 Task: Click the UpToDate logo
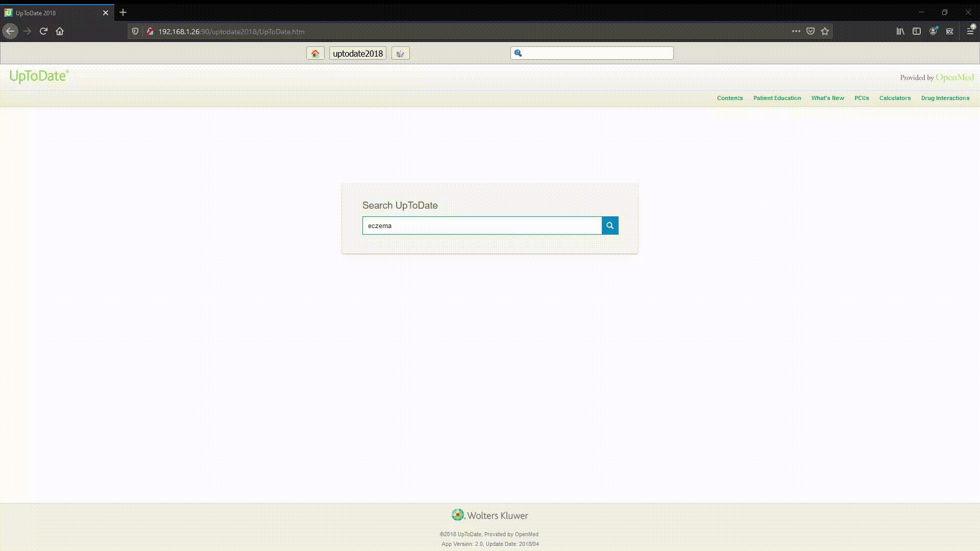point(38,77)
